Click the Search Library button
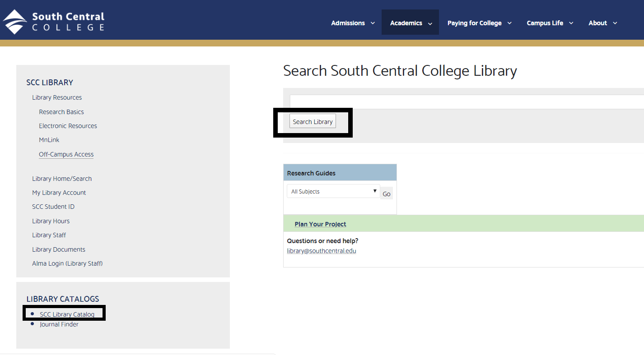Image resolution: width=644 pixels, height=355 pixels. [x=313, y=122]
